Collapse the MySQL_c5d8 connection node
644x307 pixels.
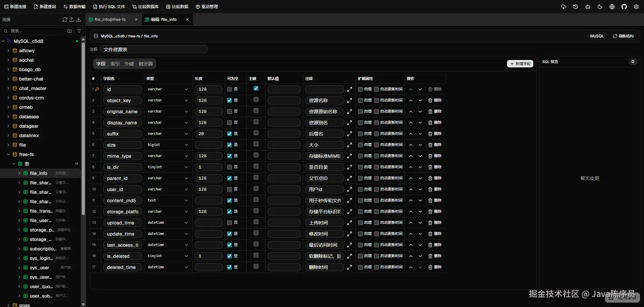click(3, 41)
